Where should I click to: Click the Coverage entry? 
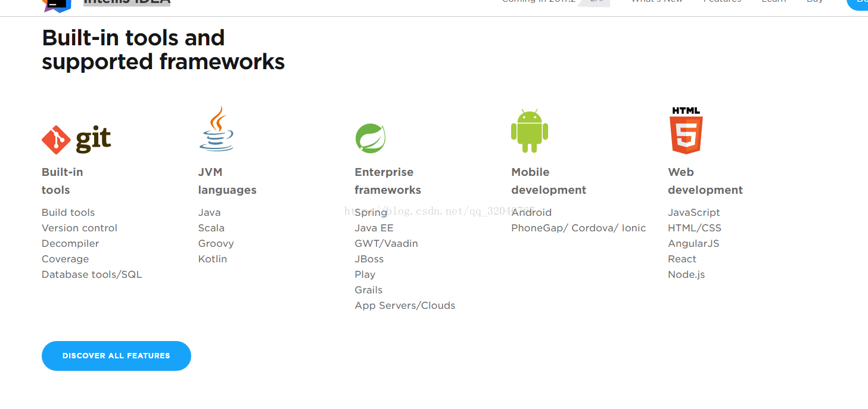[x=65, y=259]
